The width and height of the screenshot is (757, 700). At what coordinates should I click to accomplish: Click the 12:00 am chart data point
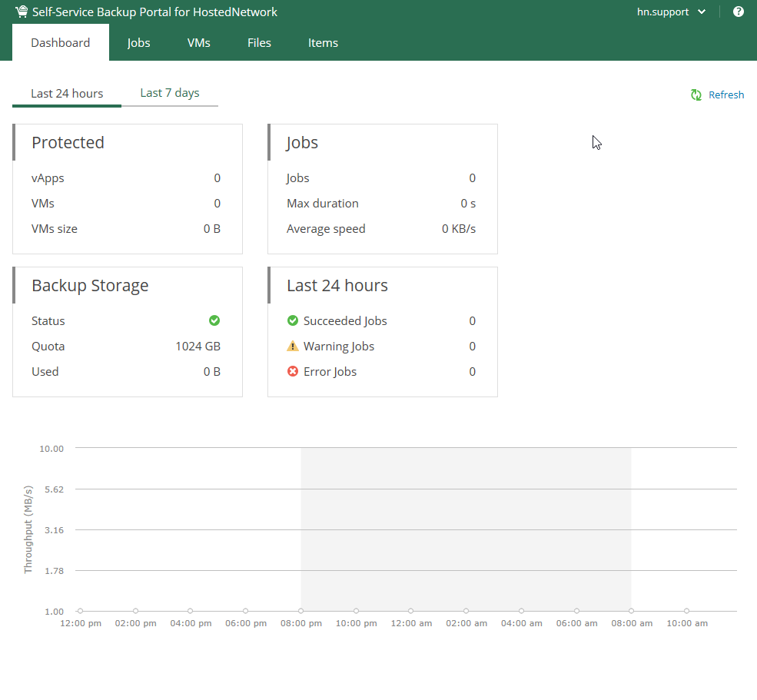click(411, 611)
